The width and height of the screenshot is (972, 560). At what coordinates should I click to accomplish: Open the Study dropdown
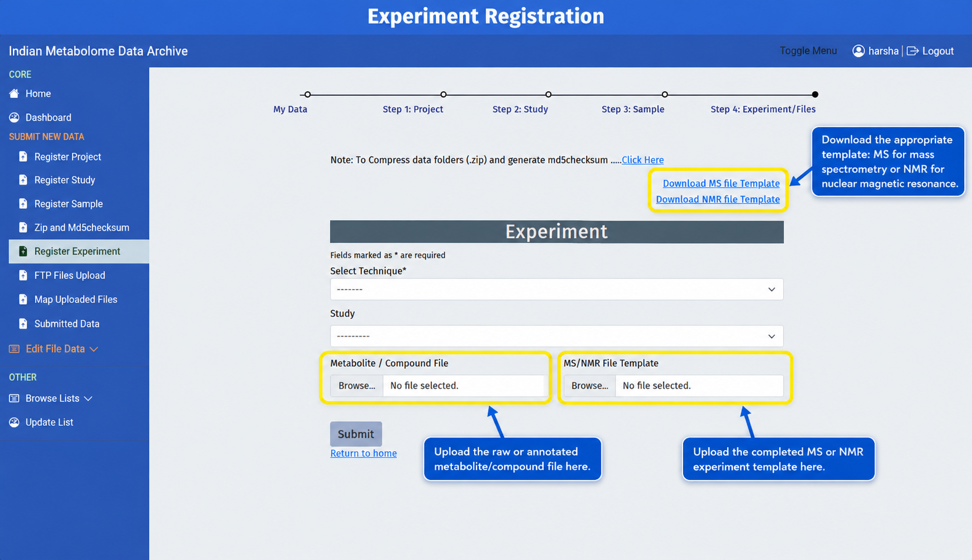point(557,336)
